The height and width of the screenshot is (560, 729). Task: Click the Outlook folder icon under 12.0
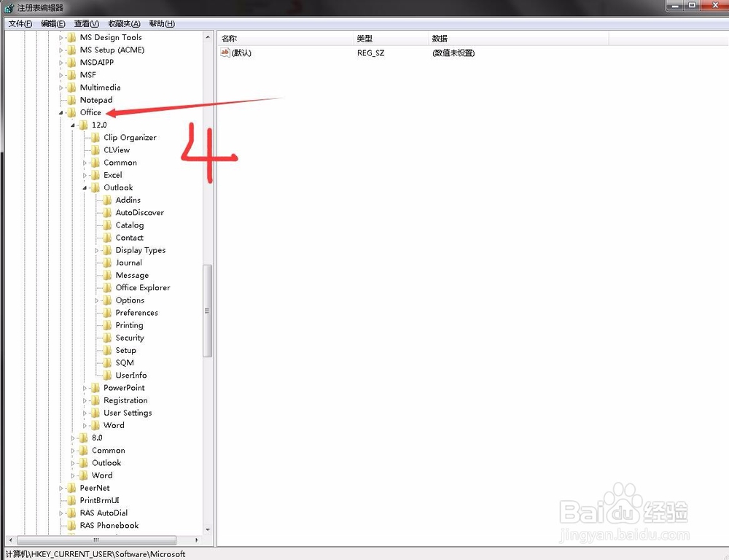click(95, 187)
